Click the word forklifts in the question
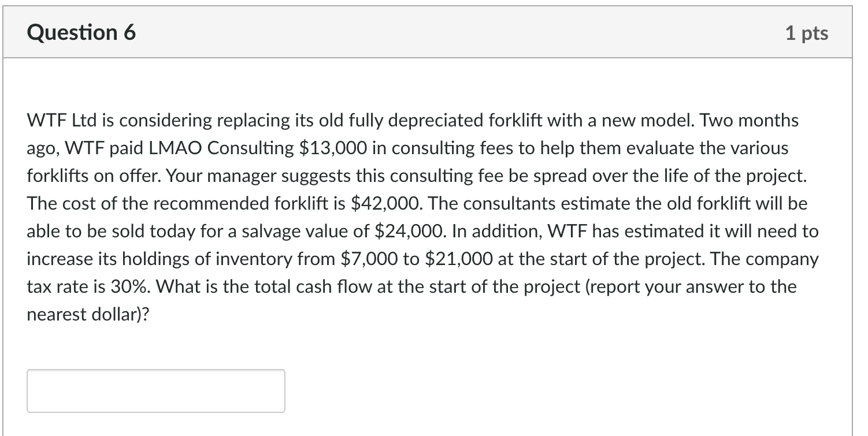Viewport: 868px width, 436px height. pyautogui.click(x=58, y=176)
